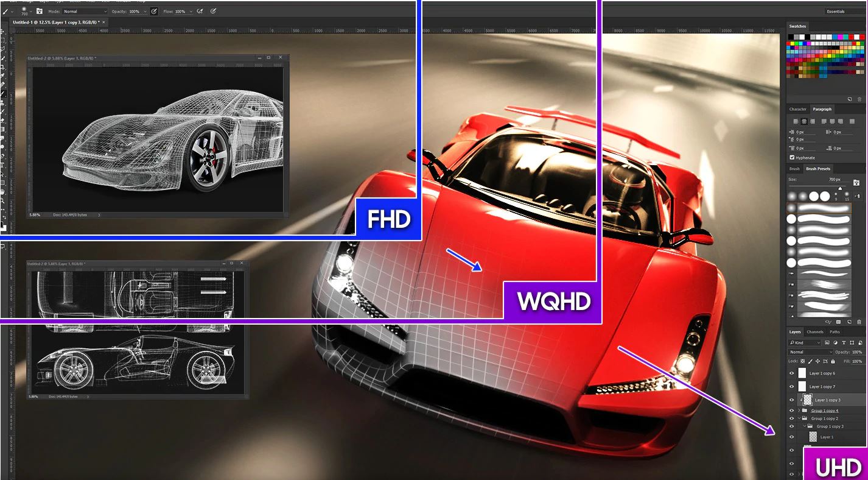Click the airbrush build-up icon beside Flow
868x480 pixels.
point(200,11)
